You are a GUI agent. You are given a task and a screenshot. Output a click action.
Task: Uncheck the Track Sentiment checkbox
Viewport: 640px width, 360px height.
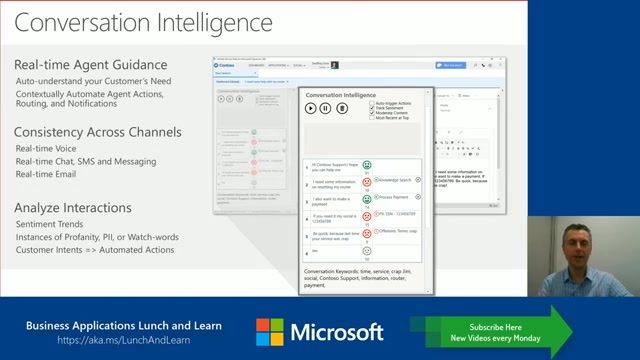pos(372,108)
